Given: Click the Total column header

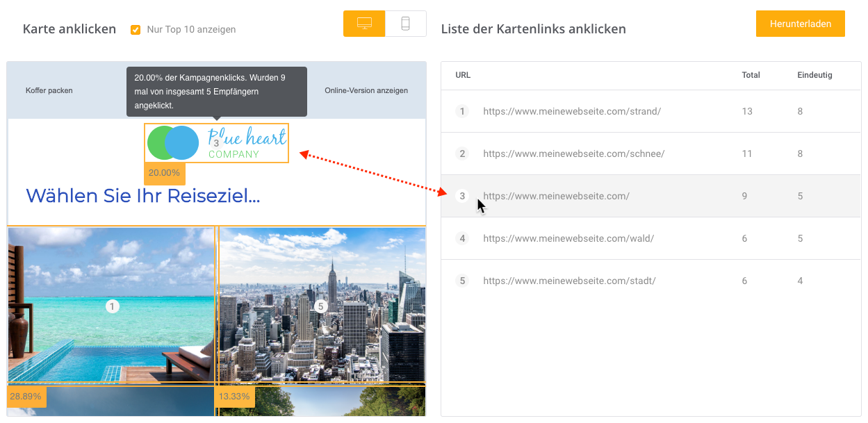Looking at the screenshot, I should coord(751,75).
